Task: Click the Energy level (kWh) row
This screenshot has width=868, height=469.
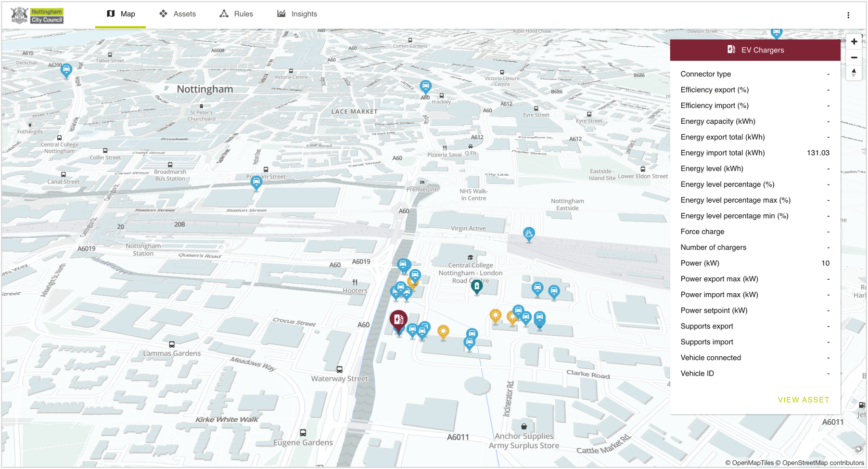Action: 755,169
